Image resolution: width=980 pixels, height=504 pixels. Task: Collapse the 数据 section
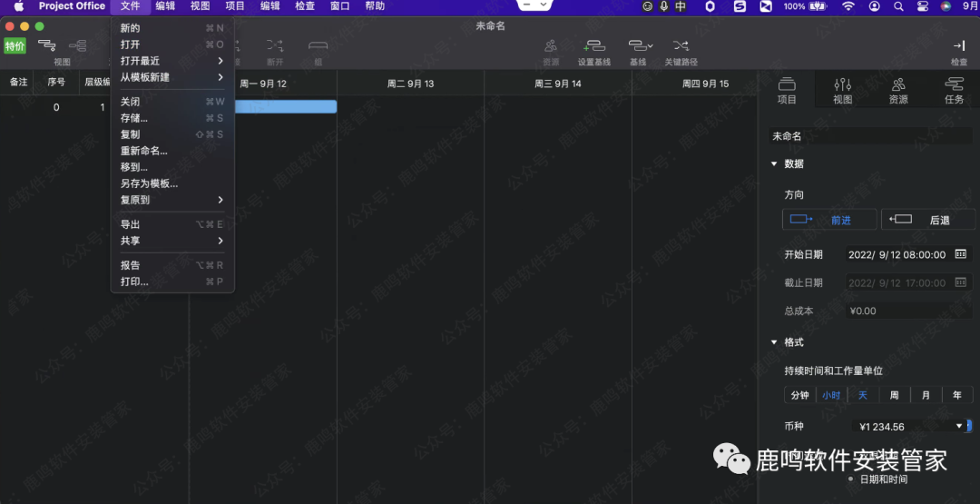click(x=774, y=164)
